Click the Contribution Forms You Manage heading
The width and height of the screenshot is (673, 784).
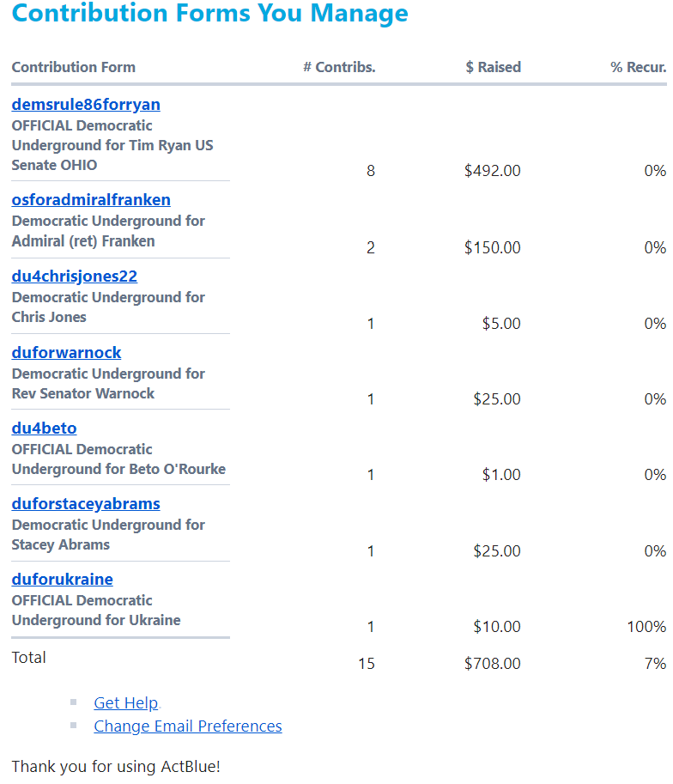pyautogui.click(x=209, y=14)
